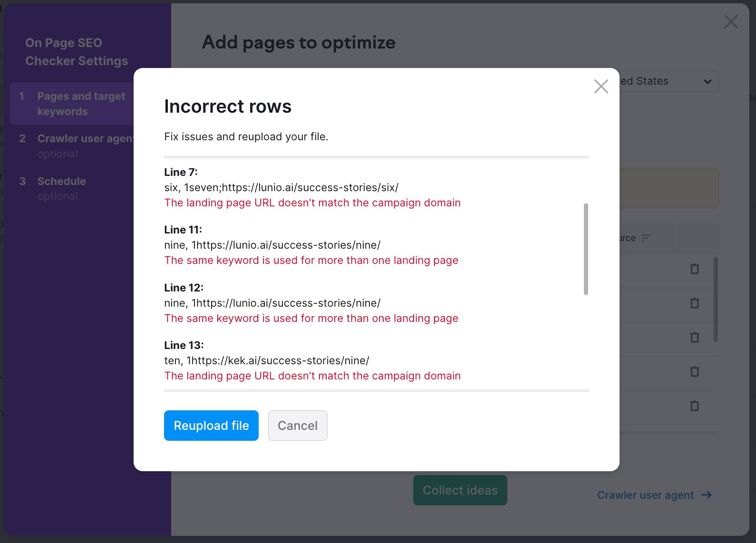Remove the third table row via trash icon

[x=694, y=338]
